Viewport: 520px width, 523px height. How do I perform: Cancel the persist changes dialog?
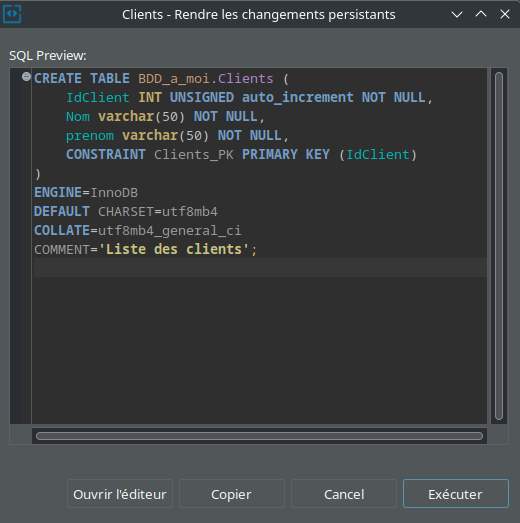344,494
